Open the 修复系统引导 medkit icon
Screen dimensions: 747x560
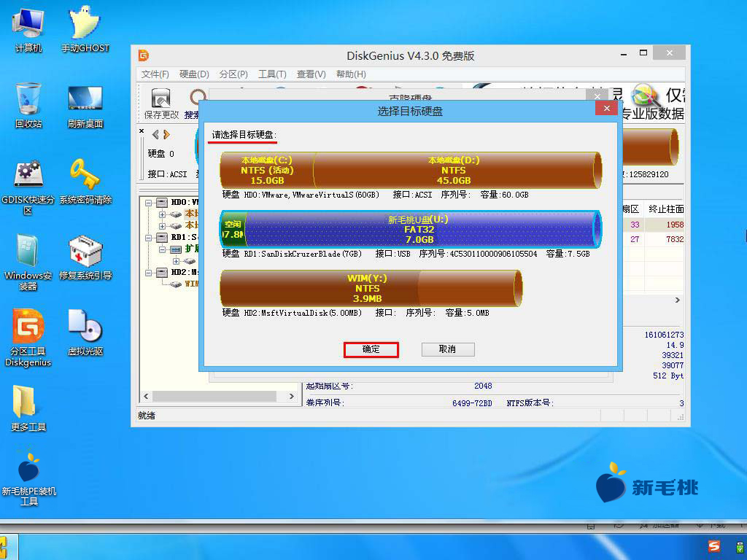click(85, 257)
